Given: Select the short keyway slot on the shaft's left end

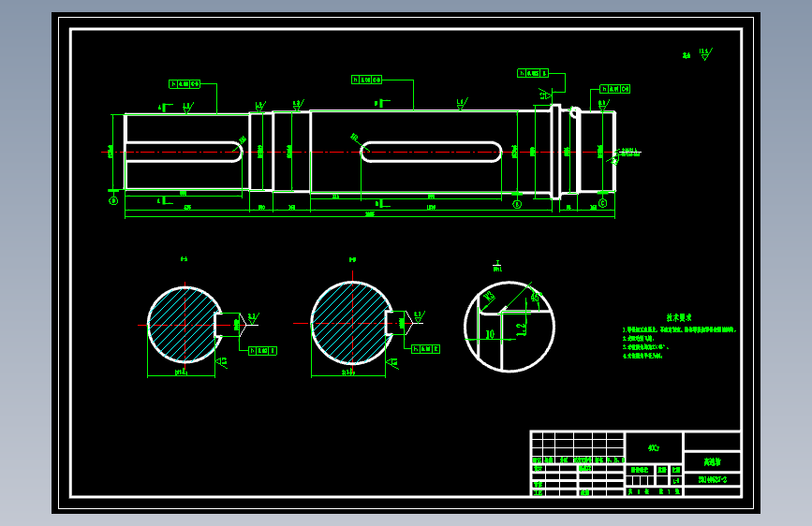Looking at the screenshot, I should click(184, 153).
